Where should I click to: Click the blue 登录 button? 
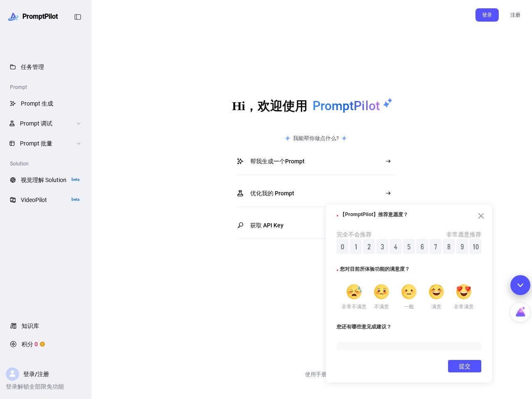click(487, 15)
